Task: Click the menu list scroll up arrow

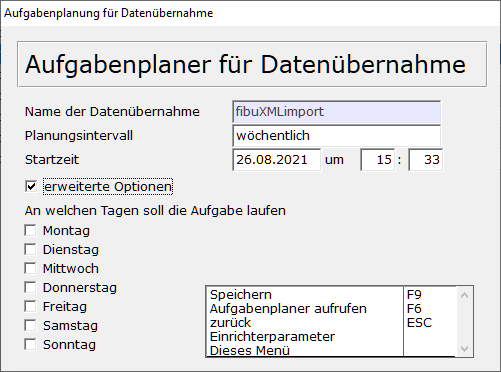Action: point(464,295)
